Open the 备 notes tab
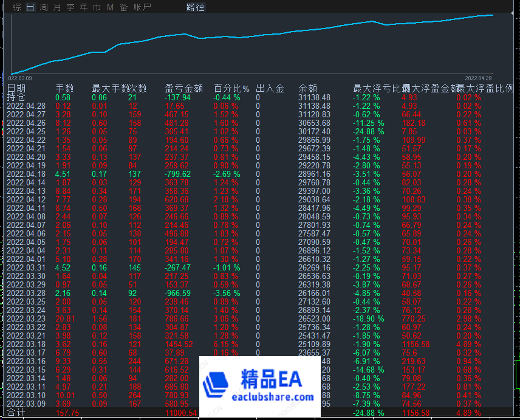Screen dimensions: 520x420 click(x=124, y=7)
